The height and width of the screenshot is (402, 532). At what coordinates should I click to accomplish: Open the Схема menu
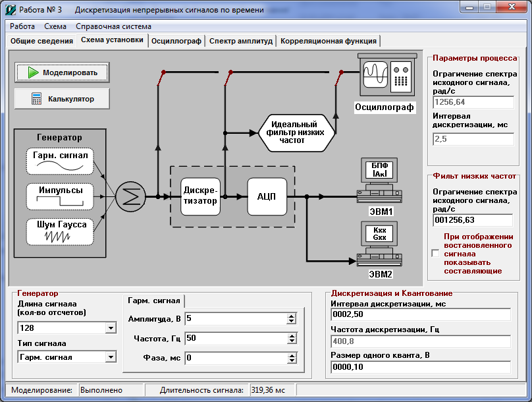[55, 26]
